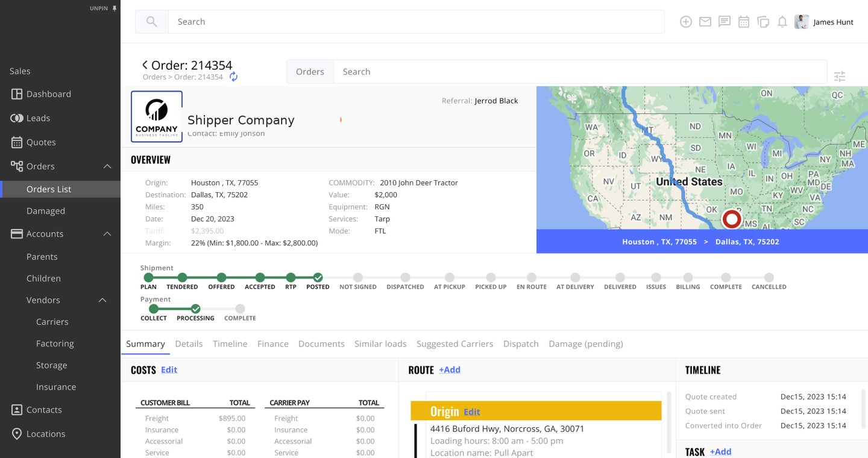Image resolution: width=868 pixels, height=458 pixels.
Task: Click +Add next to TASK
Action: click(720, 452)
